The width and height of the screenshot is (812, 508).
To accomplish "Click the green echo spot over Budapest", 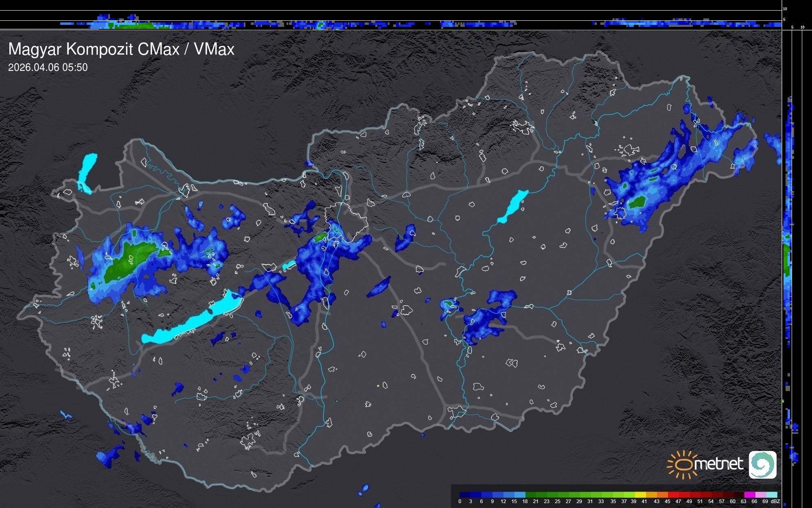I will 322,237.
